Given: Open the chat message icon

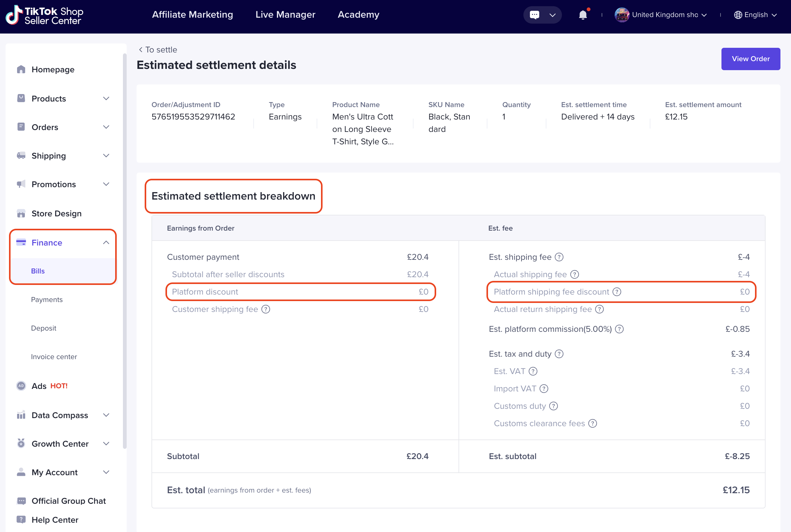Looking at the screenshot, I should coord(535,15).
